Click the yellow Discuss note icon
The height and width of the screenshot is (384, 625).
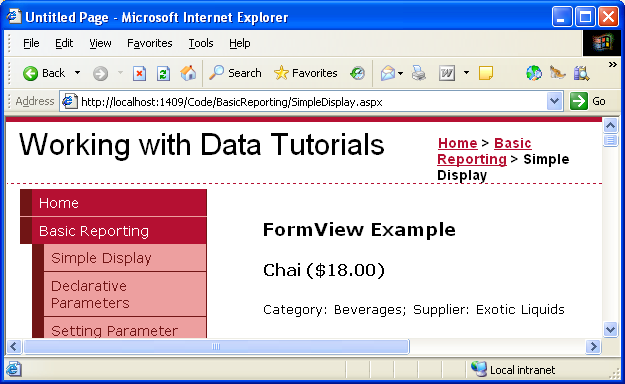[485, 73]
